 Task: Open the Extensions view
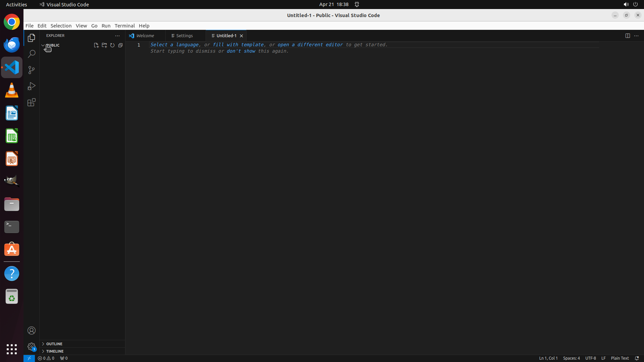coord(32,102)
